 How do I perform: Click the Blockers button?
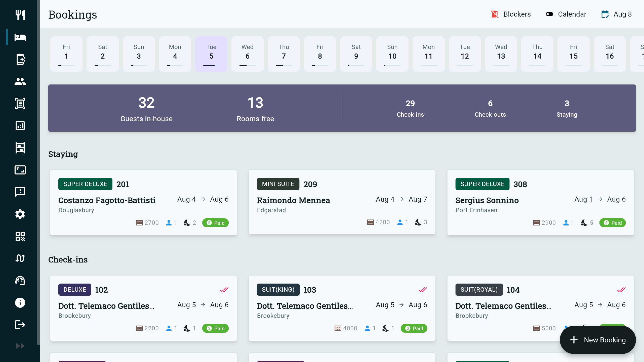point(511,14)
